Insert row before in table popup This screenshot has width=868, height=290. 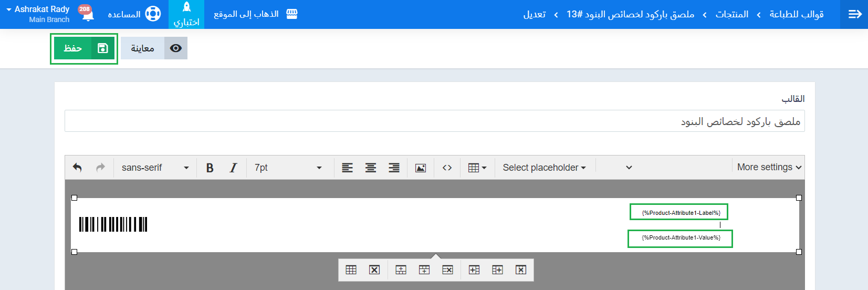401,270
